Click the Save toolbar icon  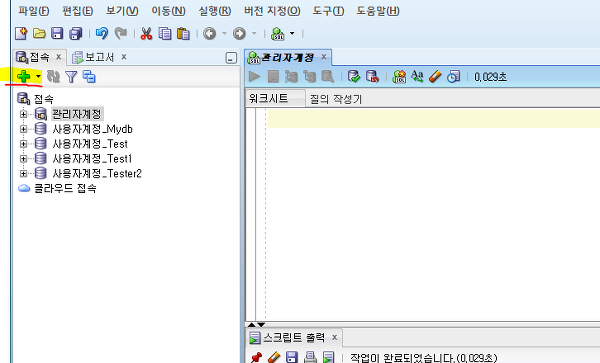(57, 34)
